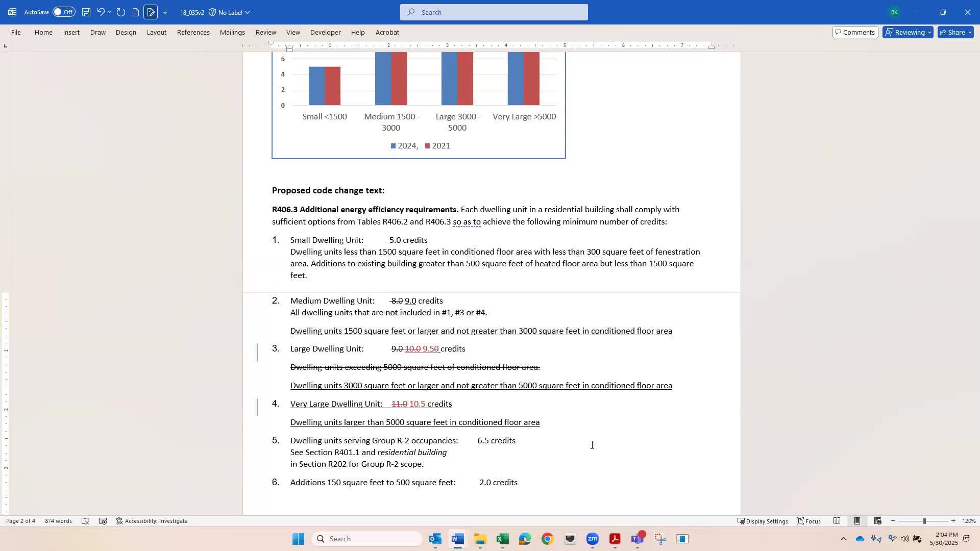Open Excel from the taskbar
The width and height of the screenshot is (980, 551).
tap(502, 539)
